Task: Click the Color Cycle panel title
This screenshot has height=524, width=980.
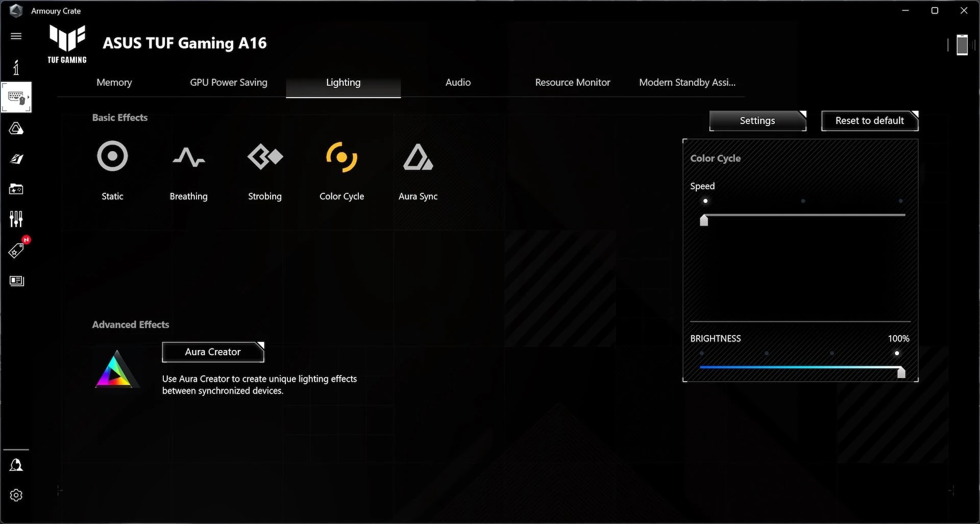Action: 715,158
